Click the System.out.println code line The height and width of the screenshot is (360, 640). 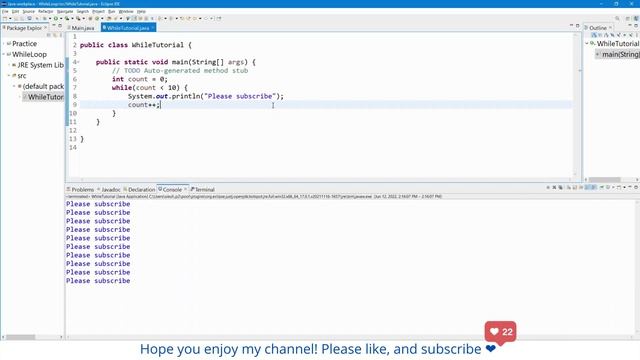[206, 96]
